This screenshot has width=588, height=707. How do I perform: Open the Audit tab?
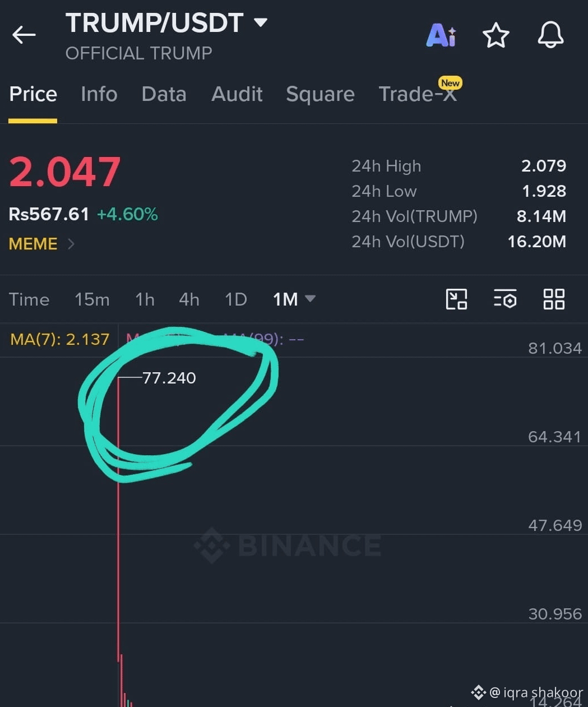point(237,94)
